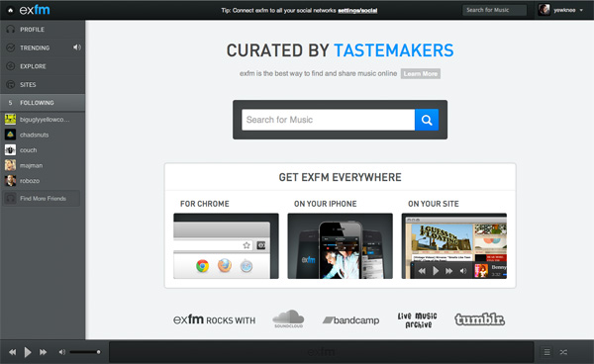
Task: Click the tumblr logo
Action: pyautogui.click(x=479, y=319)
